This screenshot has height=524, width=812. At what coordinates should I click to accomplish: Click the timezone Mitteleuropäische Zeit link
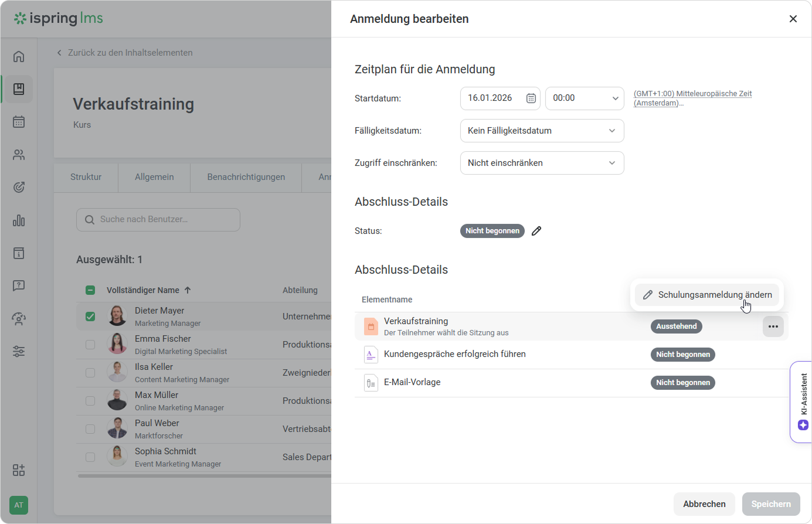(692, 98)
